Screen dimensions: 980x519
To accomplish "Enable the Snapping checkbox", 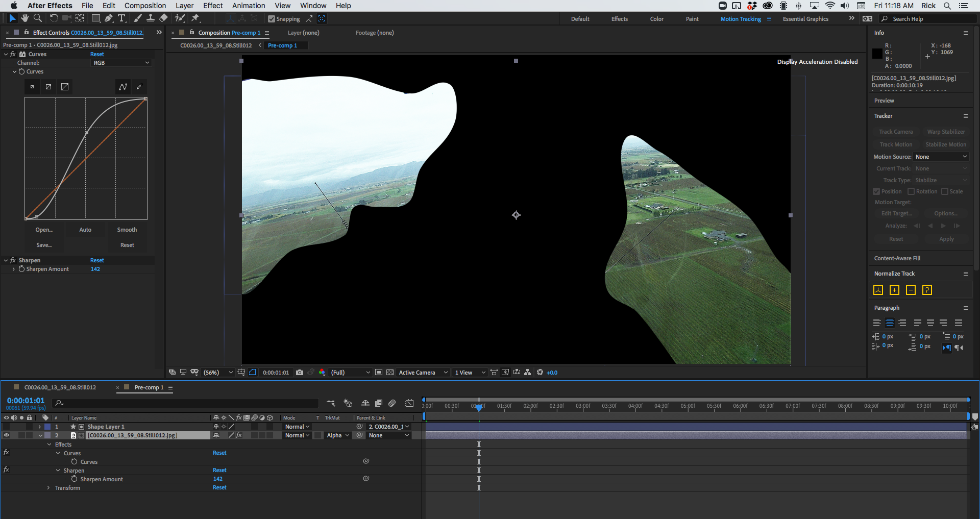I will [272, 19].
